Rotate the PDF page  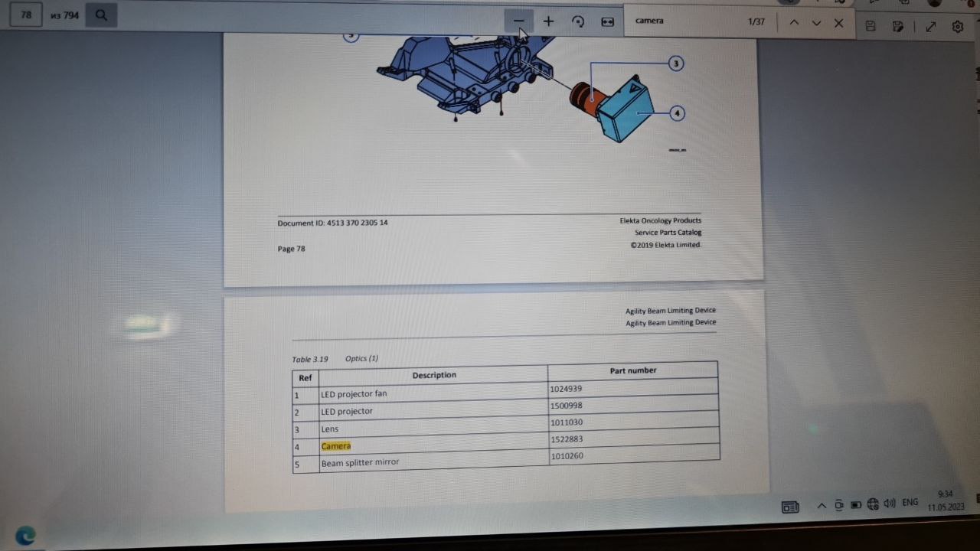578,21
